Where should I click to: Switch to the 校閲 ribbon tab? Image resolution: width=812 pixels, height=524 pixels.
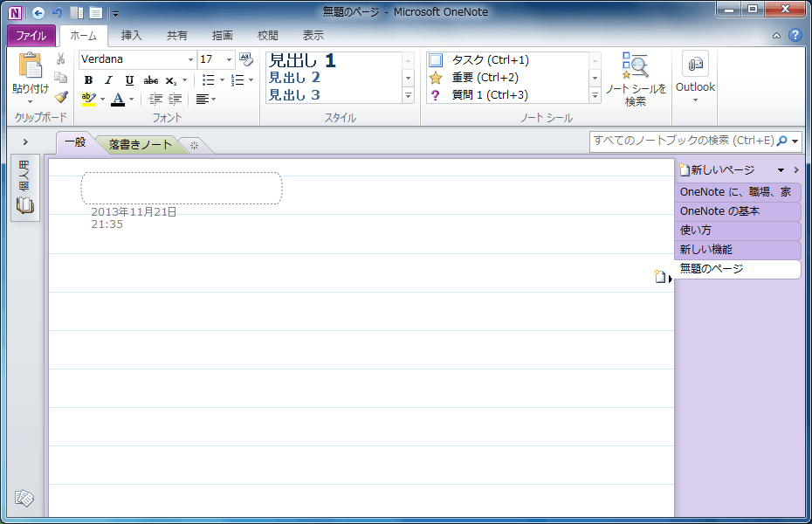[x=268, y=36]
